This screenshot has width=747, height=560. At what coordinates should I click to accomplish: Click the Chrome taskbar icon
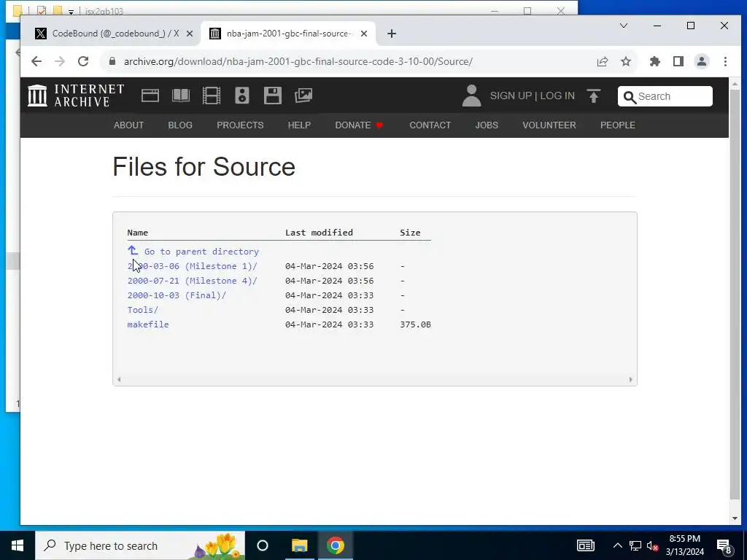tap(336, 545)
